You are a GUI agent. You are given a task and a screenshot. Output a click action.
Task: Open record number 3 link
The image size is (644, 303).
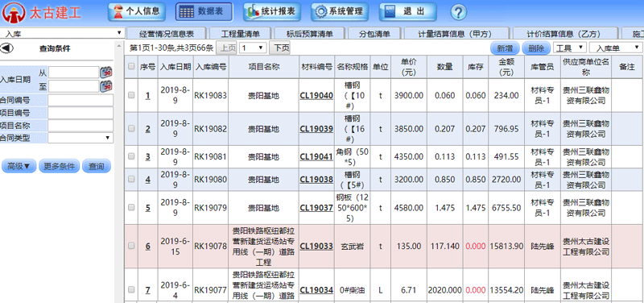(148, 156)
